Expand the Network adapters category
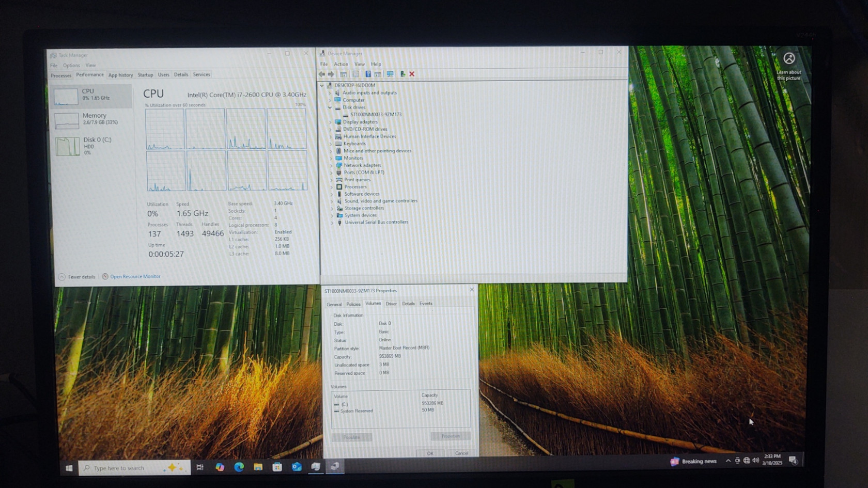The height and width of the screenshot is (488, 868). point(331,165)
